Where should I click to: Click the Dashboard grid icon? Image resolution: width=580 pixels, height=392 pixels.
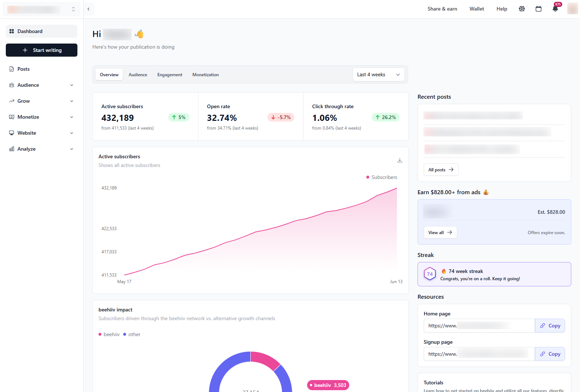[12, 31]
